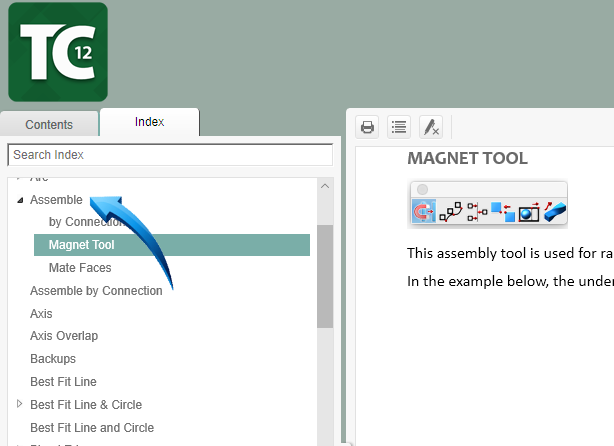The height and width of the screenshot is (446, 614).
Task: Click the 'This assembly tool is used' paragraph
Action: (x=510, y=253)
